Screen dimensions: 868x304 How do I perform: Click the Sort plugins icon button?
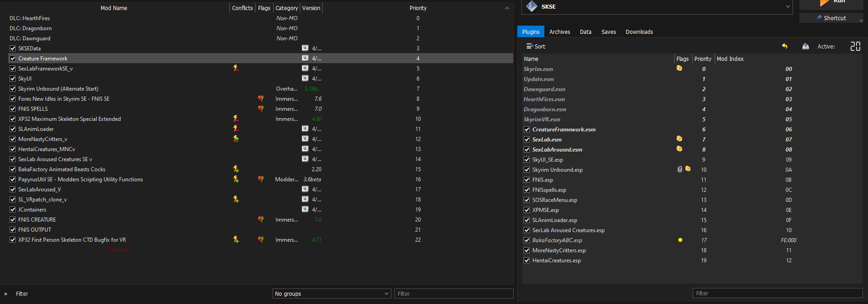[x=536, y=46]
